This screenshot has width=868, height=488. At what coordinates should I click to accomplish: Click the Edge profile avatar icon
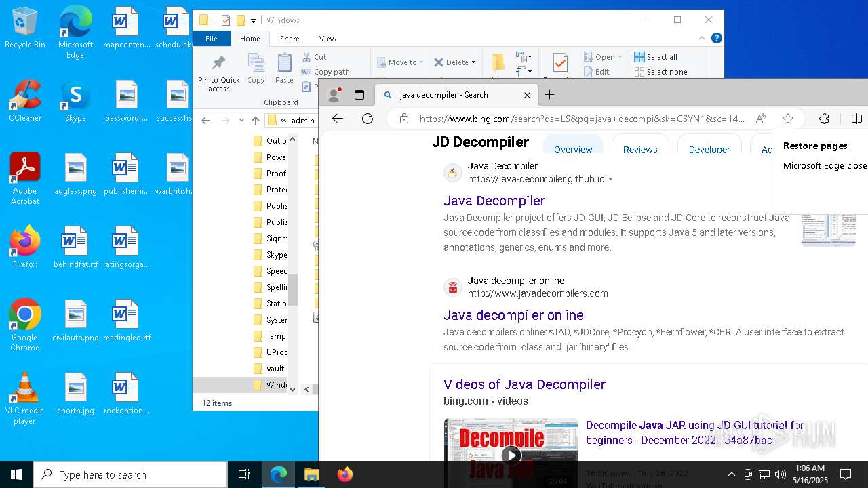[333, 95]
